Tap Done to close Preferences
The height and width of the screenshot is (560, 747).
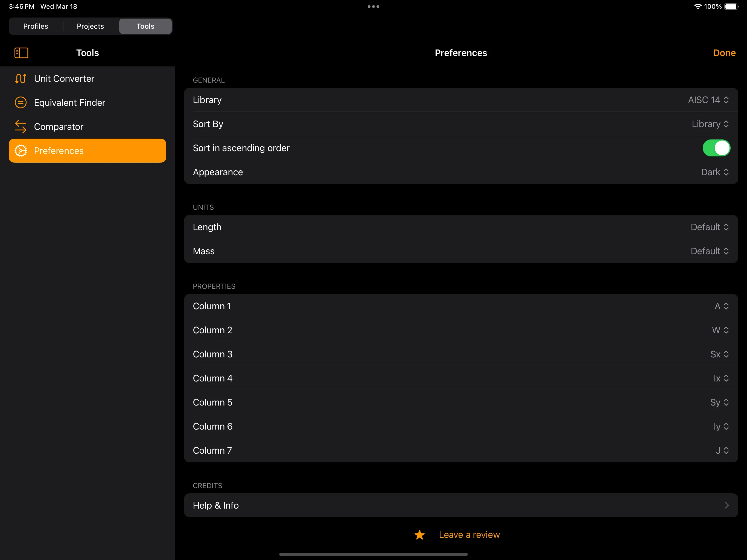click(724, 53)
